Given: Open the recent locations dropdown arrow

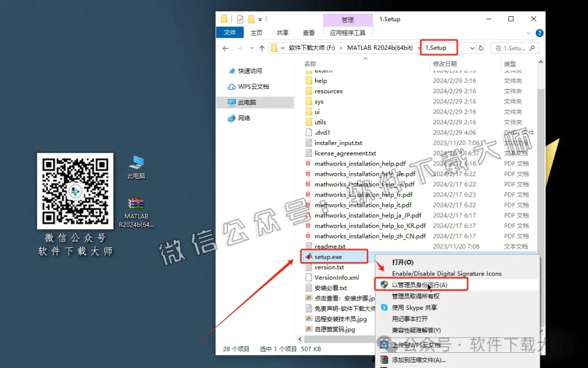Looking at the screenshot, I should point(252,48).
